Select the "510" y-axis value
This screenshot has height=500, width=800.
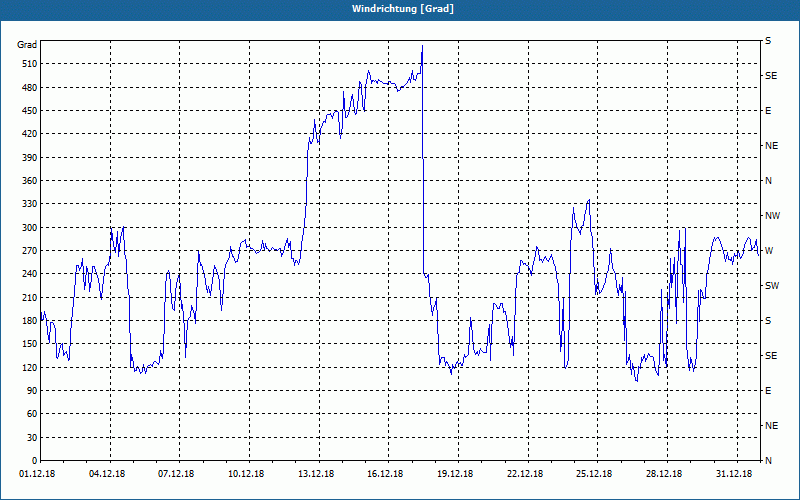[30, 64]
